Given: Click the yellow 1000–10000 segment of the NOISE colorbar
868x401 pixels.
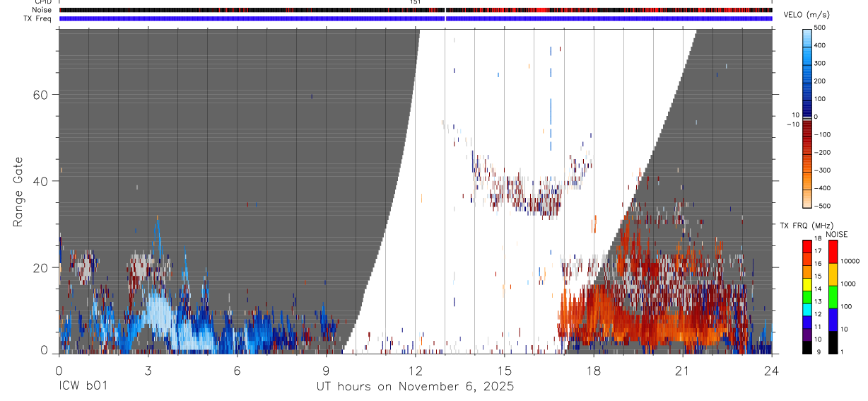Looking at the screenshot, I should [833, 273].
